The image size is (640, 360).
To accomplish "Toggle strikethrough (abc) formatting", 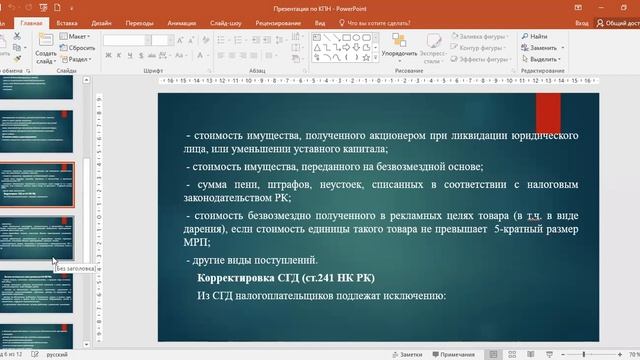I will pyautogui.click(x=151, y=56).
